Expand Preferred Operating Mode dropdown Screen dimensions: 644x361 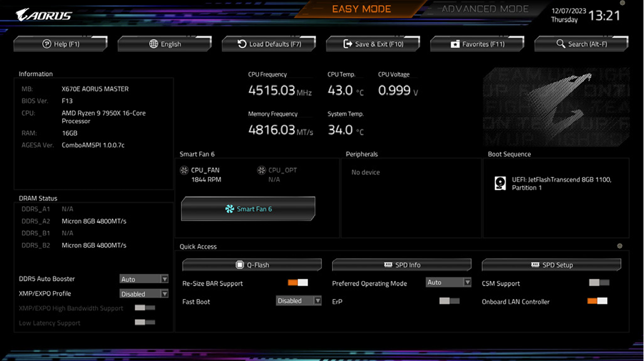[x=449, y=283]
